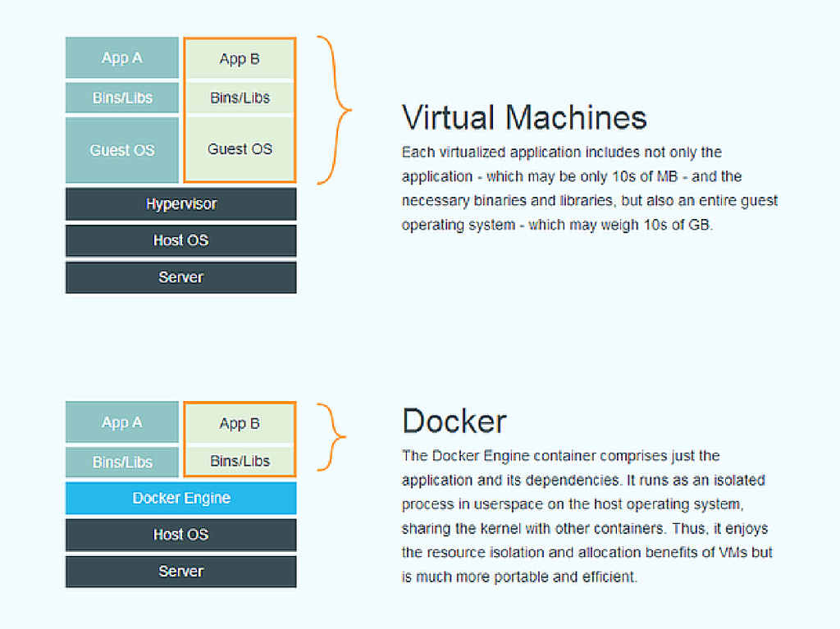Click the Virtual Machines heading
This screenshot has height=629, width=840.
(524, 116)
